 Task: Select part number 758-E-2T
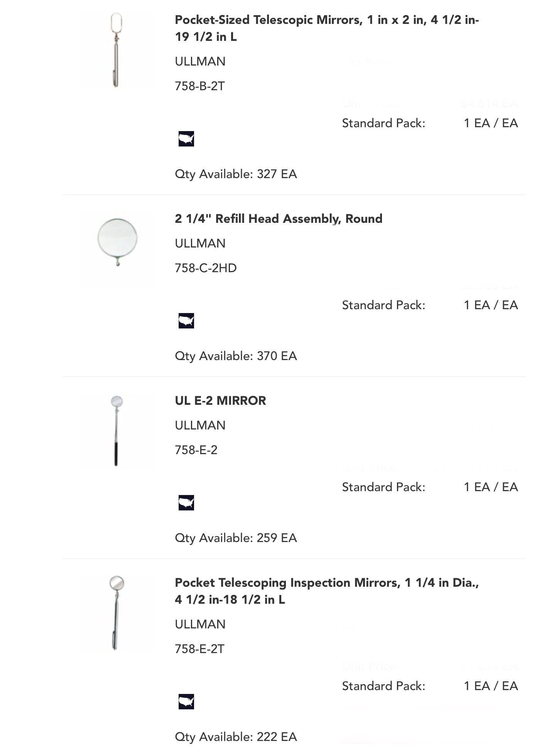pyautogui.click(x=199, y=649)
